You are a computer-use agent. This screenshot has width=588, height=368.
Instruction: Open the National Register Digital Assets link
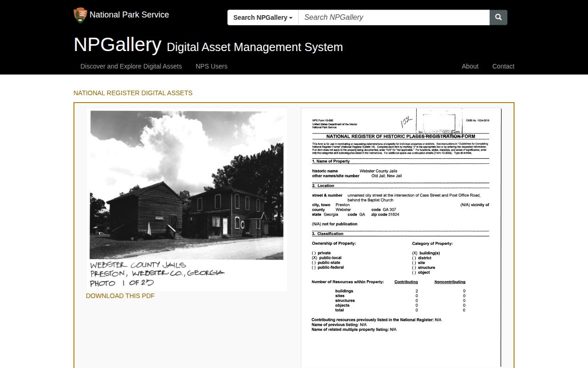tap(133, 93)
